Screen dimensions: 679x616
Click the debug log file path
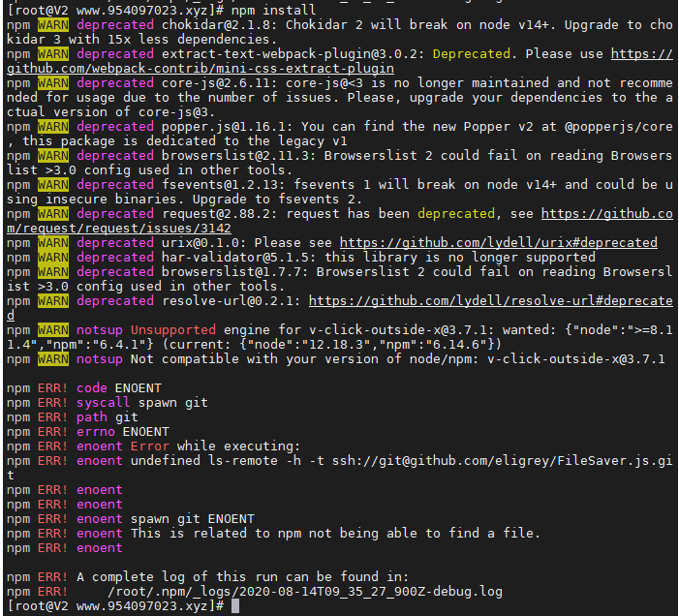click(x=305, y=592)
